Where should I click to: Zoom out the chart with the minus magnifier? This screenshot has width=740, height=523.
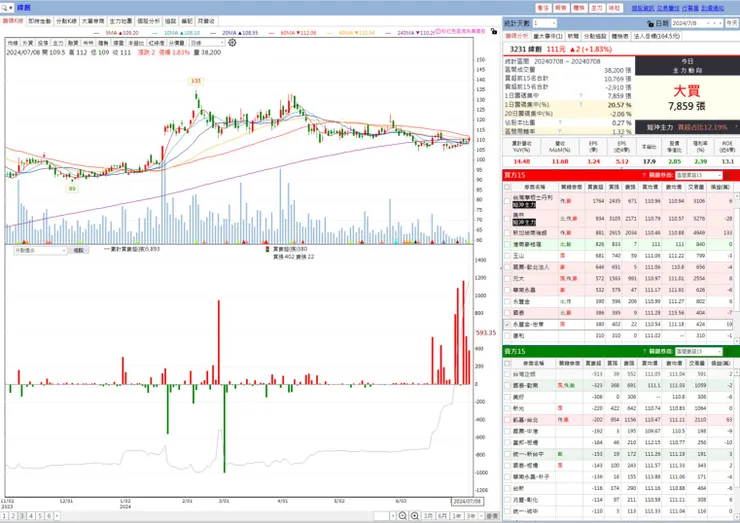(x=403, y=516)
